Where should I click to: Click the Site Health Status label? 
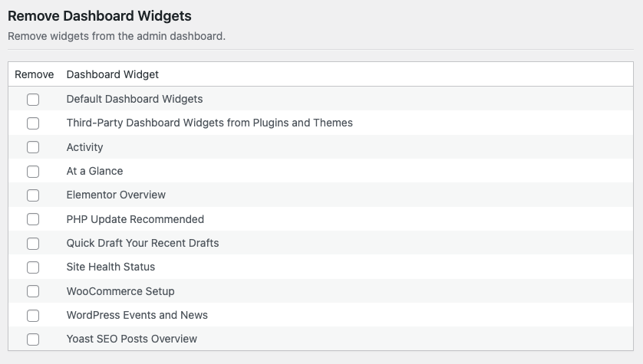click(x=110, y=267)
